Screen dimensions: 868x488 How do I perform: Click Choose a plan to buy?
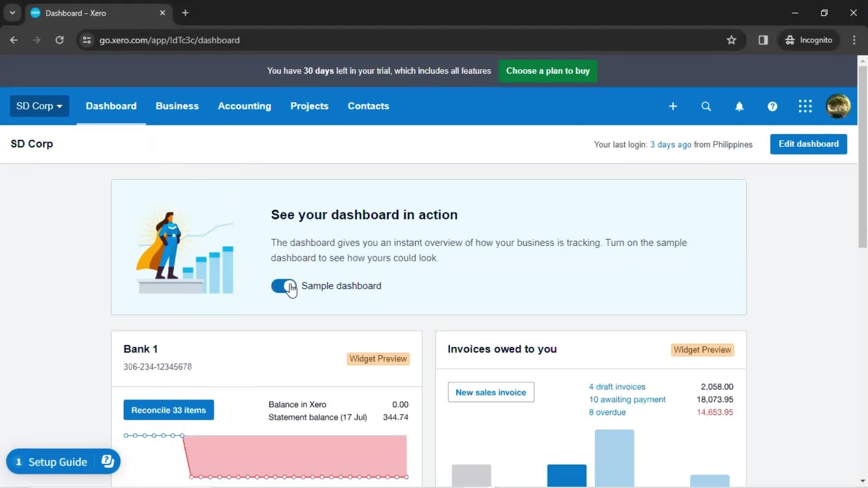point(547,71)
